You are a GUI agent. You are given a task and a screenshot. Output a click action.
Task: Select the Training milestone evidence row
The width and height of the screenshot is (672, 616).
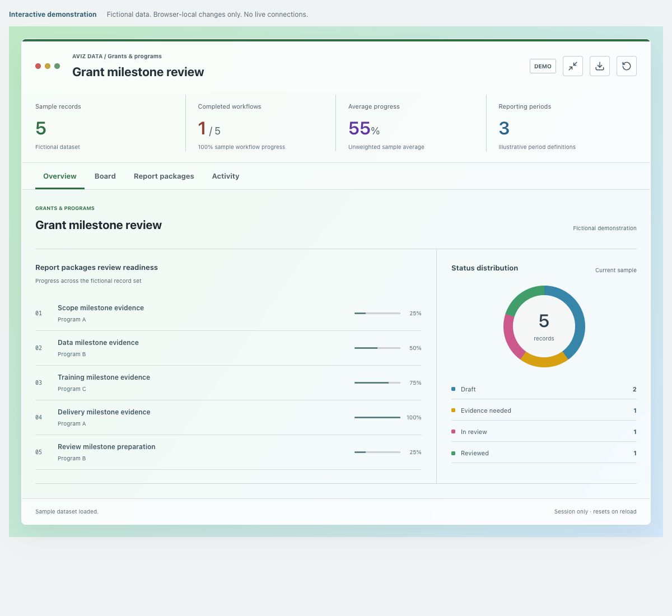coord(228,383)
